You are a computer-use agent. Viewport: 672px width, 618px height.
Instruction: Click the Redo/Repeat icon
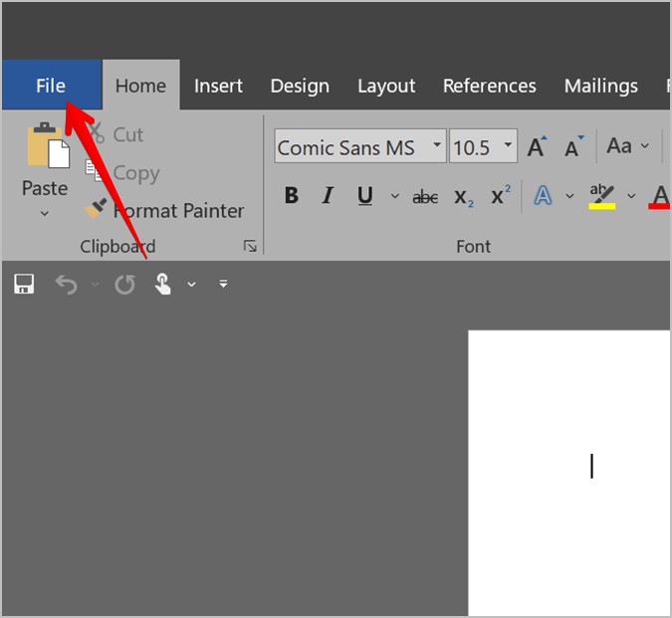[x=124, y=285]
